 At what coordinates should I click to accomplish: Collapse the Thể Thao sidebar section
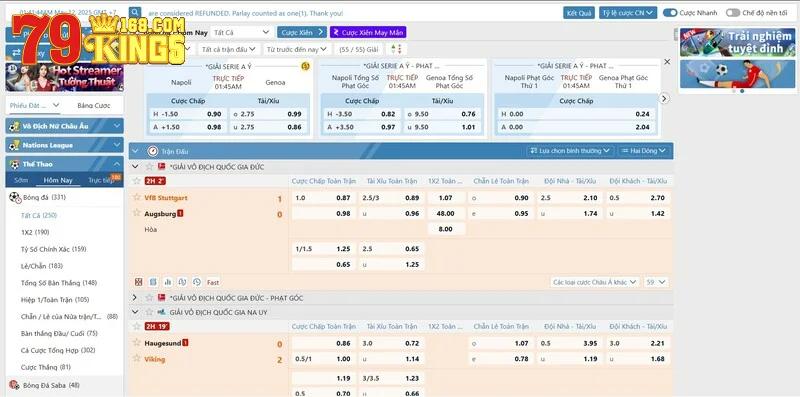click(64, 164)
